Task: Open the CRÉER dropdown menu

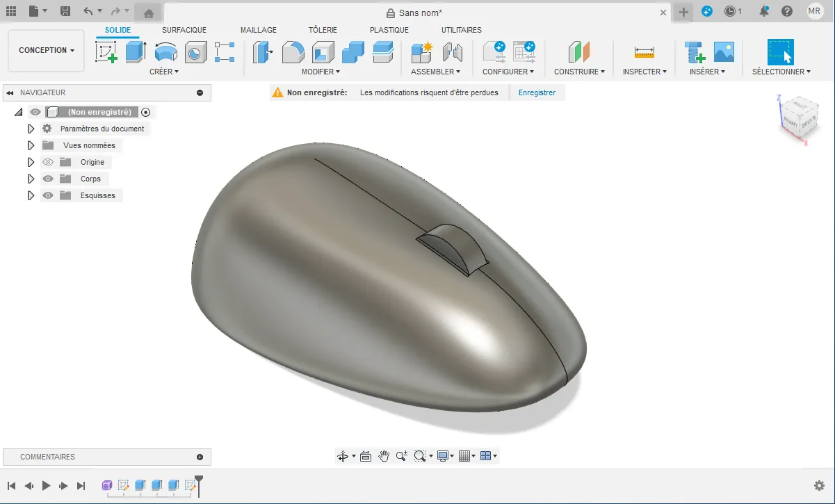Action: point(164,72)
